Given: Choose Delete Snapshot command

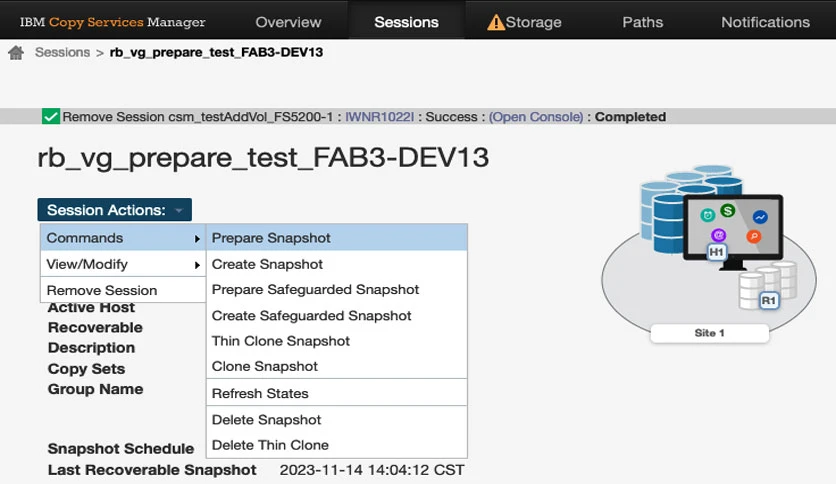Looking at the screenshot, I should (x=337, y=420).
